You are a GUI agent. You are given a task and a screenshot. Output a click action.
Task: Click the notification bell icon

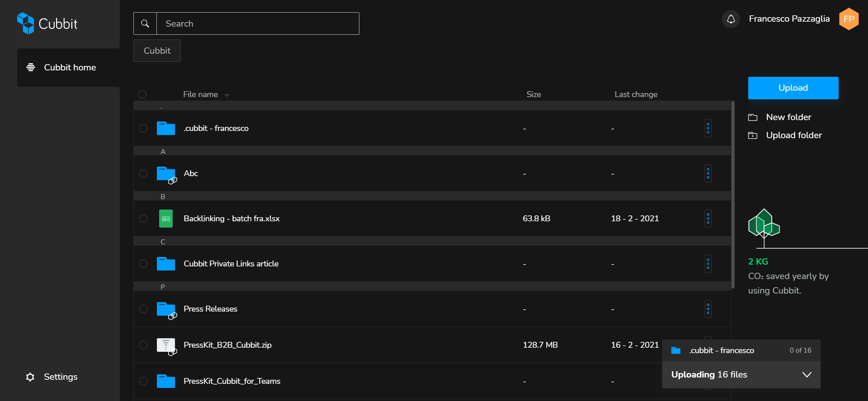(x=731, y=19)
